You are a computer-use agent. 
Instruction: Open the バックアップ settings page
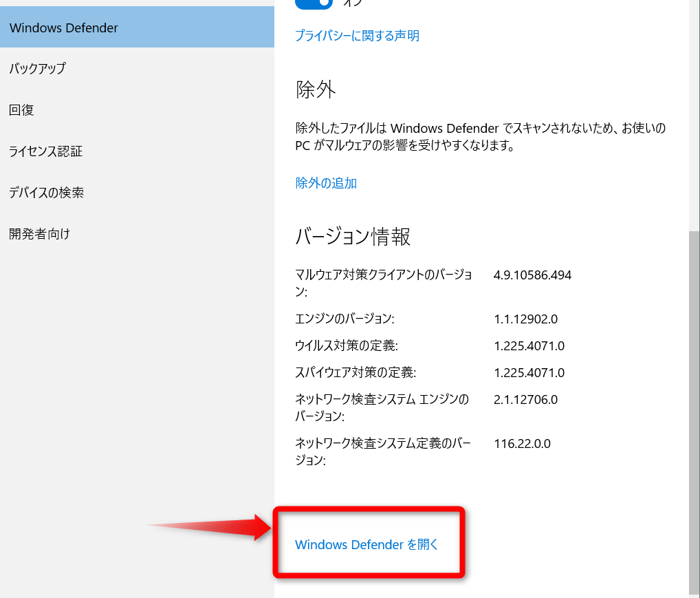point(37,69)
